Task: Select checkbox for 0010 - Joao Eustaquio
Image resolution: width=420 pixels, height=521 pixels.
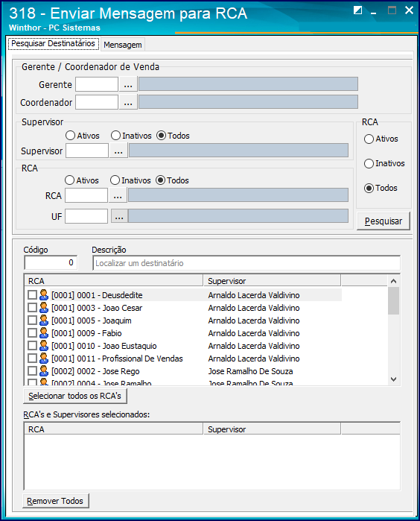Action: (32, 346)
